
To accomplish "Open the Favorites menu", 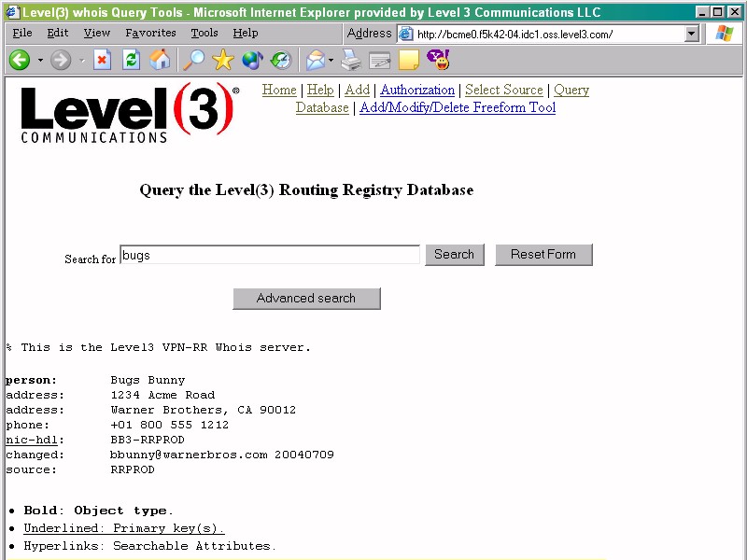I will [150, 33].
